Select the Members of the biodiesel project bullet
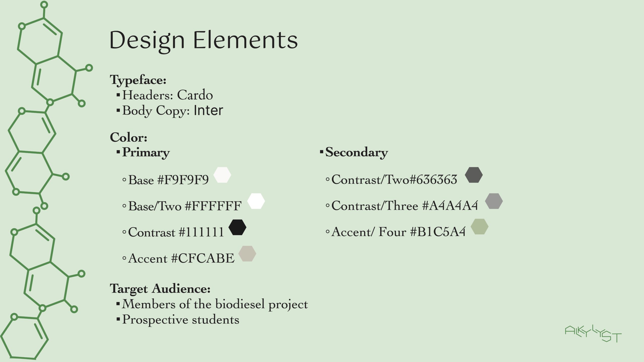Viewport: 644px width, 362px height. 215,304
